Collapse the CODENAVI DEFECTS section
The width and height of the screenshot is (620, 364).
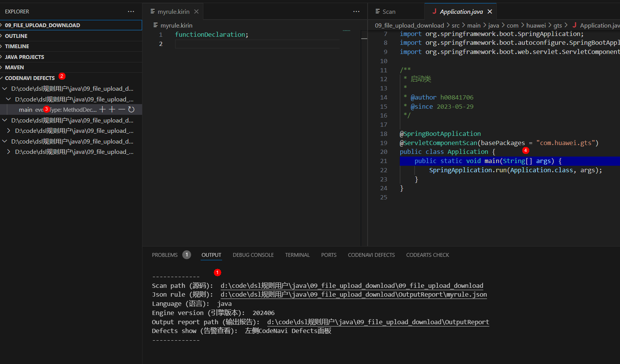pos(29,78)
